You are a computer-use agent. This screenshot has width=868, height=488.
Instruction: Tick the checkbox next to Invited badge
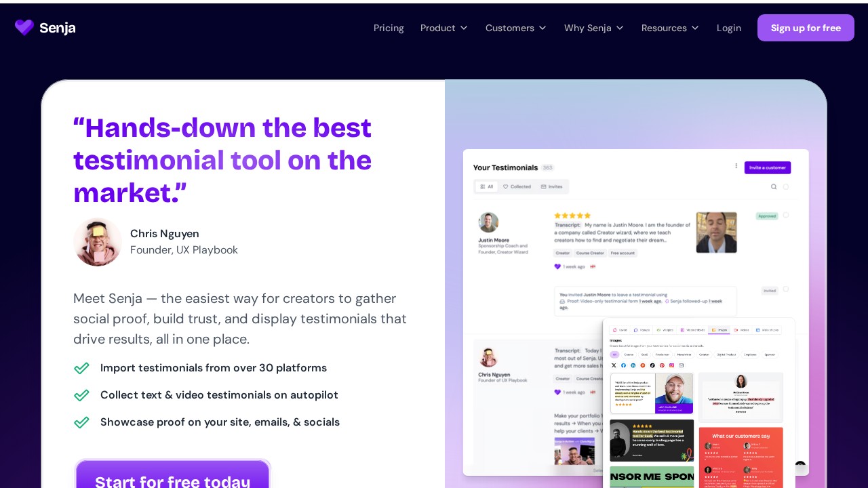[786, 289]
